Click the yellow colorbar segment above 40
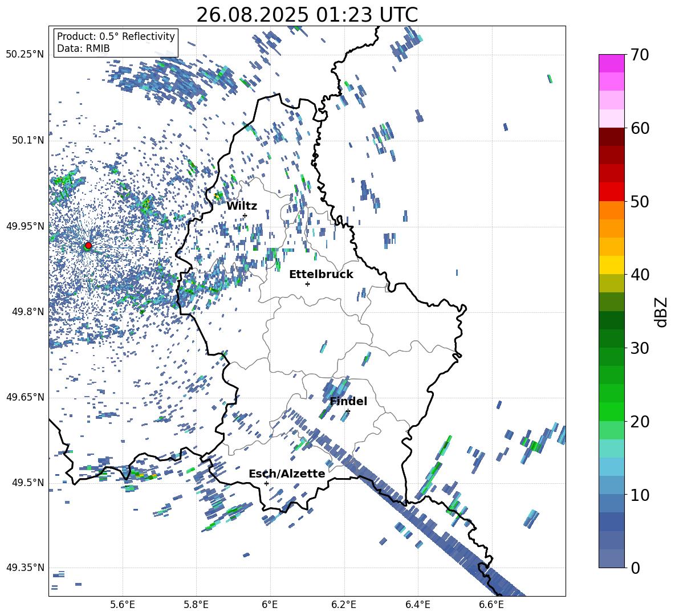Viewport: 675px width, 616px height. coord(611,265)
